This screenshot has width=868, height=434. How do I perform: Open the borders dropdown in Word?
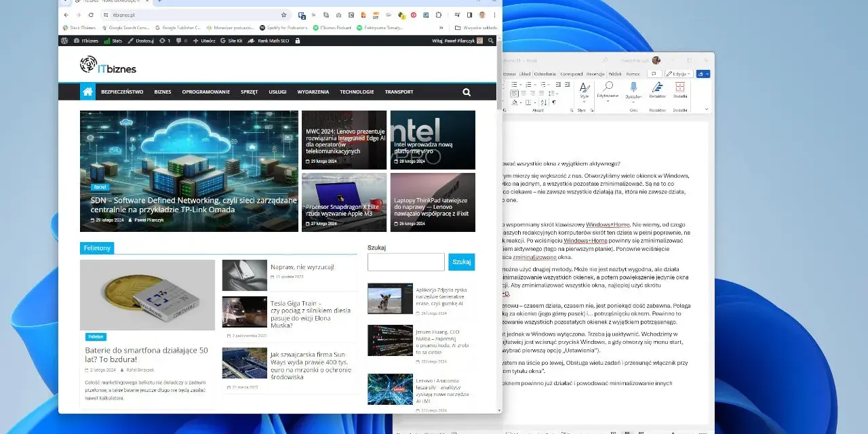point(535,102)
